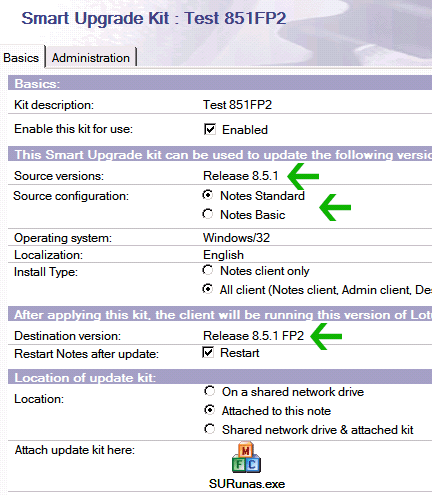432x495 pixels.
Task: Click the Operating system: field label
Action: [x=63, y=238]
